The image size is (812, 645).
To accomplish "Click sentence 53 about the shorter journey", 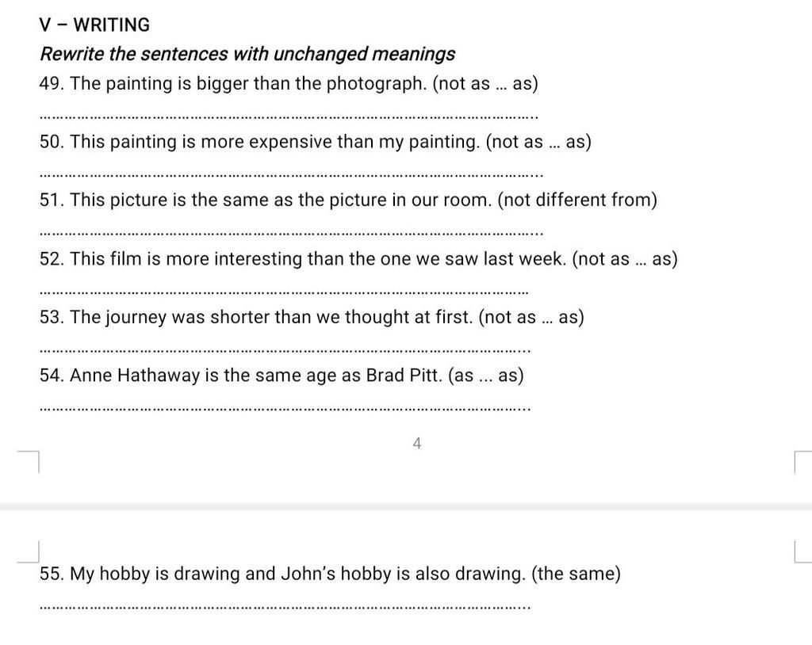I will click(x=312, y=317).
